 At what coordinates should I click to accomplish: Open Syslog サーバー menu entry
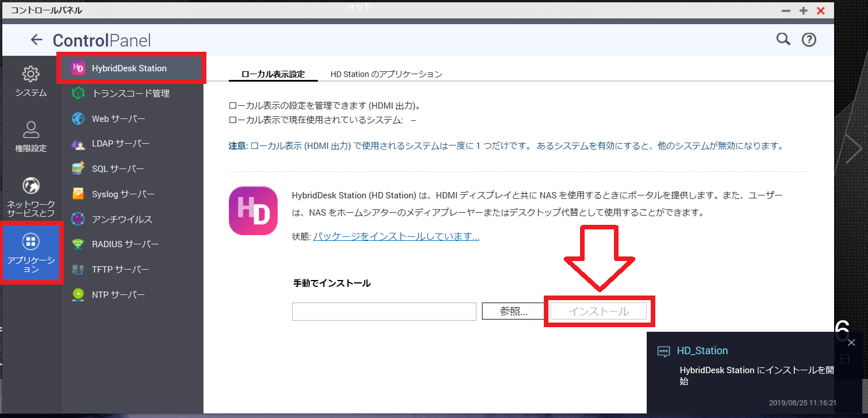132,194
